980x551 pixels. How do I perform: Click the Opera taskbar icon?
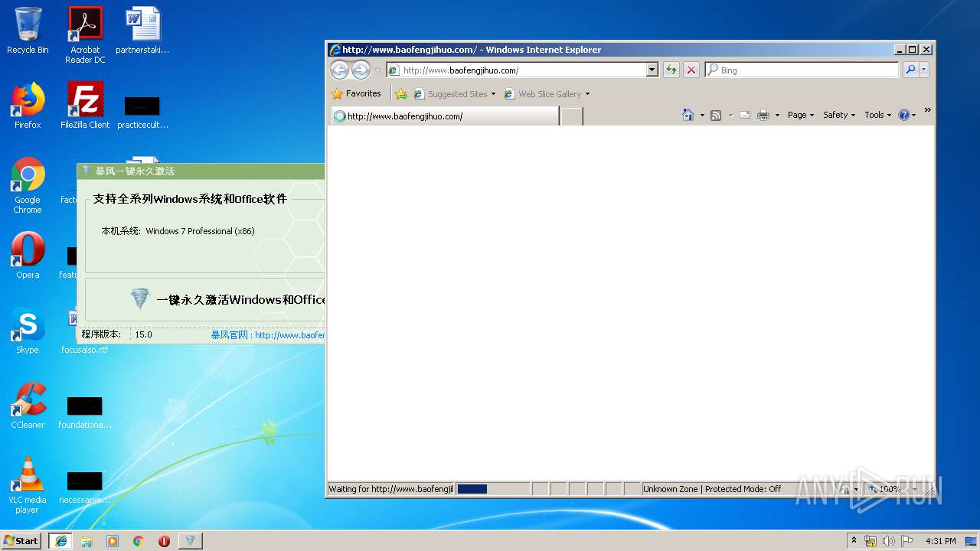[x=164, y=540]
